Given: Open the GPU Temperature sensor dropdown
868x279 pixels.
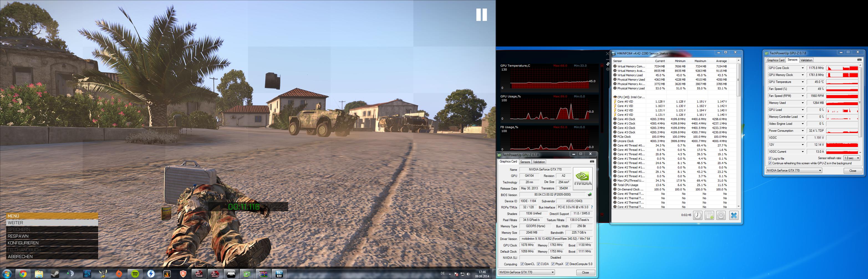Looking at the screenshot, I should pyautogui.click(x=802, y=82).
